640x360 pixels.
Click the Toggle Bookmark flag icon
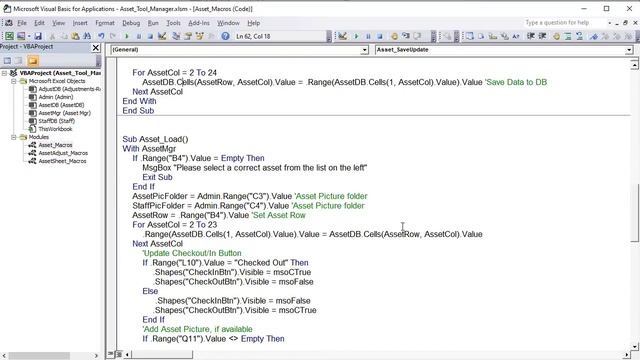click(593, 36)
